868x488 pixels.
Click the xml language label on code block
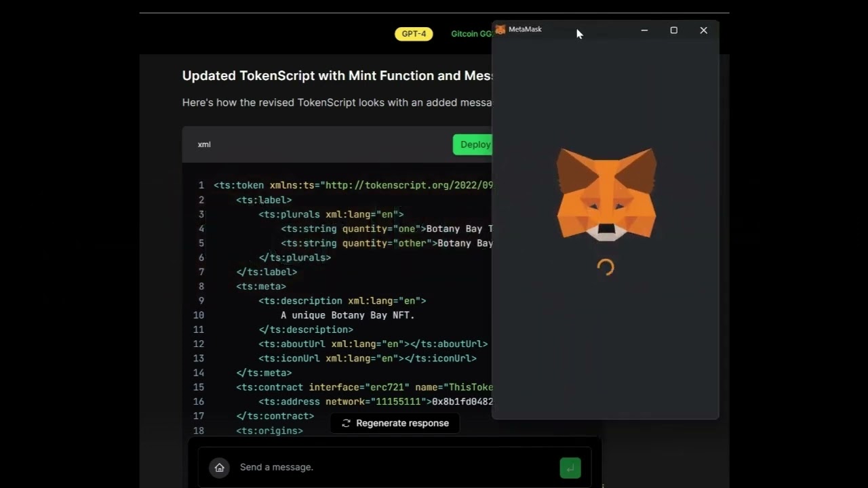click(204, 144)
